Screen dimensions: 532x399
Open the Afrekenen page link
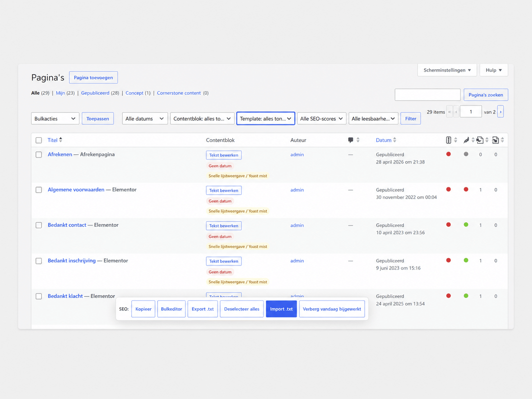tap(60, 154)
